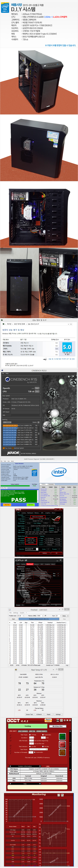Viewport: 78px width, 868px height.
Task: Select the 64 bits test version radio
Action: (x=43, y=746)
